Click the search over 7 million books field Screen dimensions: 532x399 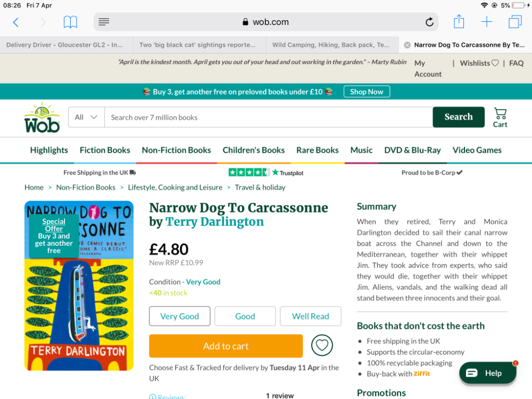(x=268, y=118)
